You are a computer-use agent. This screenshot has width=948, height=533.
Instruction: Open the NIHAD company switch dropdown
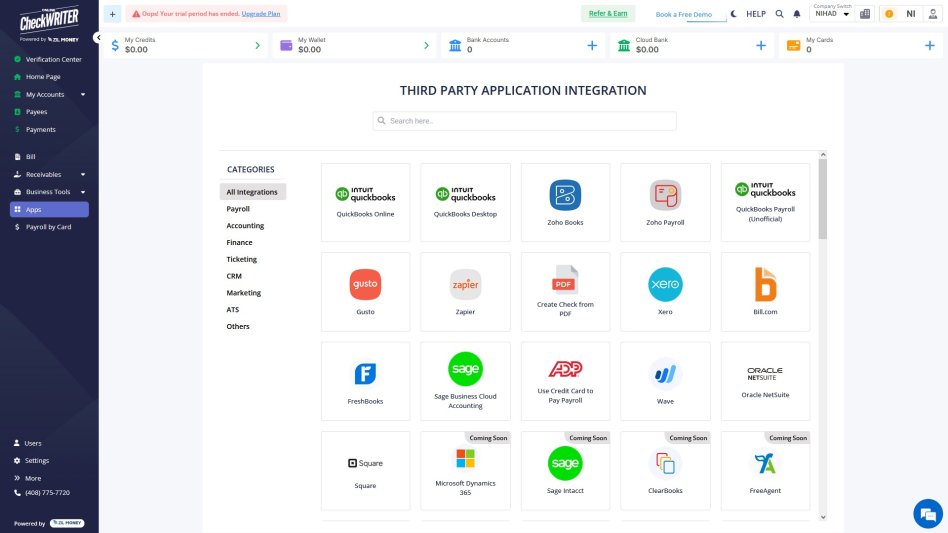832,14
